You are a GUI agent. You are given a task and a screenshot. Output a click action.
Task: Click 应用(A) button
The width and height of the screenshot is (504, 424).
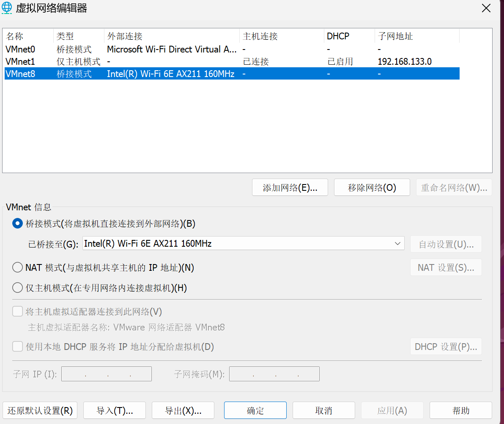click(x=392, y=410)
